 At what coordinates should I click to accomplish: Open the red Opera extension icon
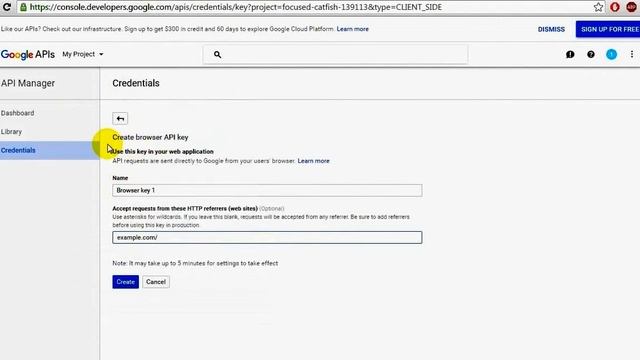coord(615,7)
